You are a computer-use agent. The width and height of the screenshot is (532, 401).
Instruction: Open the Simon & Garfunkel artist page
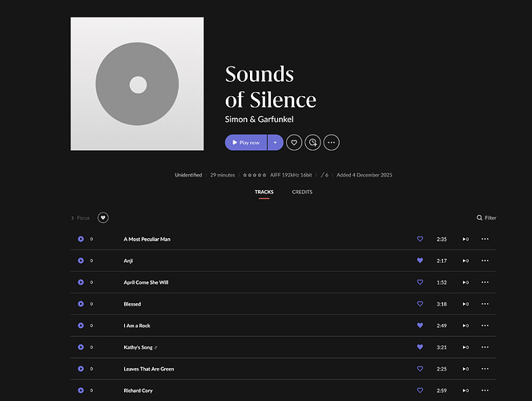coord(260,119)
